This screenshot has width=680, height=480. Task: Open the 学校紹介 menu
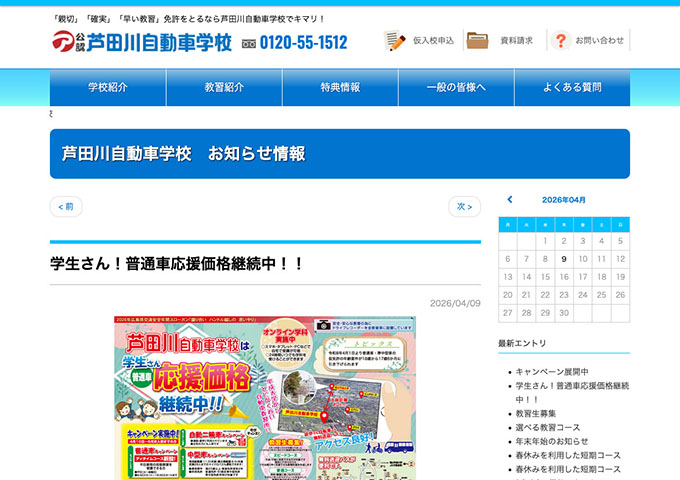pyautogui.click(x=108, y=87)
